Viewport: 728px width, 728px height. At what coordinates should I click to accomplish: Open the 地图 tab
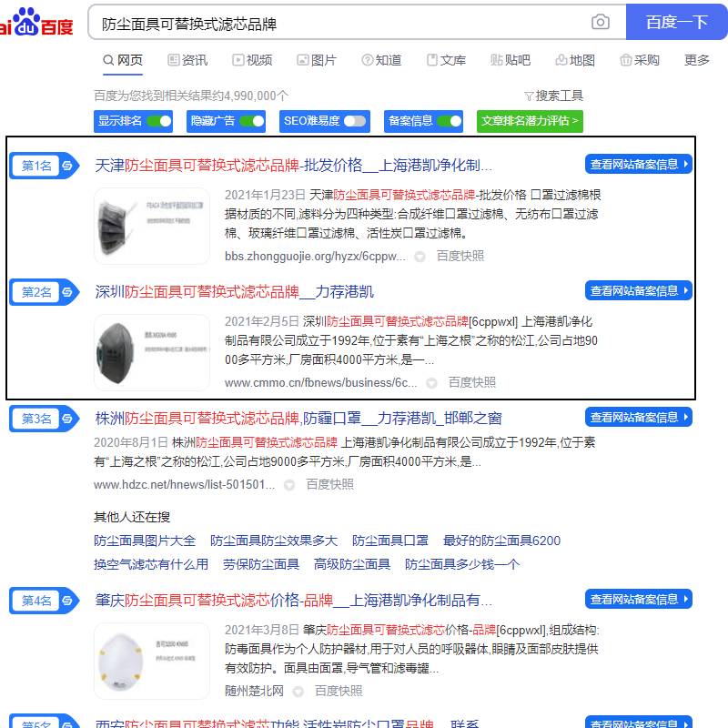(575, 60)
